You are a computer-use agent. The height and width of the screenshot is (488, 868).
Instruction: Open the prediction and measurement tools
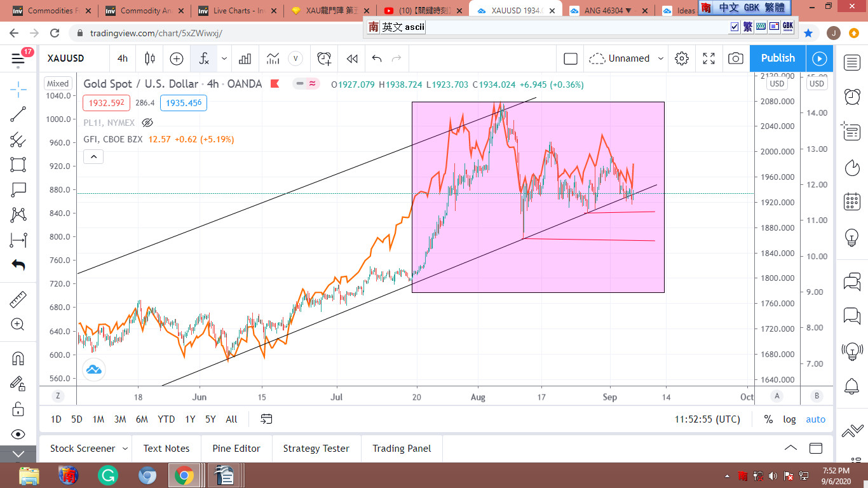18,240
